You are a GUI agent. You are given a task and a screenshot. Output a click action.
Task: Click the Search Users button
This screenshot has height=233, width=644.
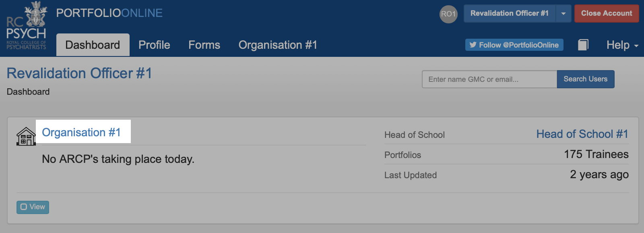click(586, 79)
